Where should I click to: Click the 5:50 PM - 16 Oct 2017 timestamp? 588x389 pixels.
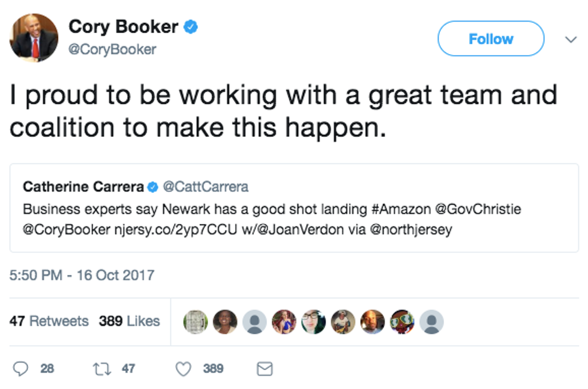(82, 276)
